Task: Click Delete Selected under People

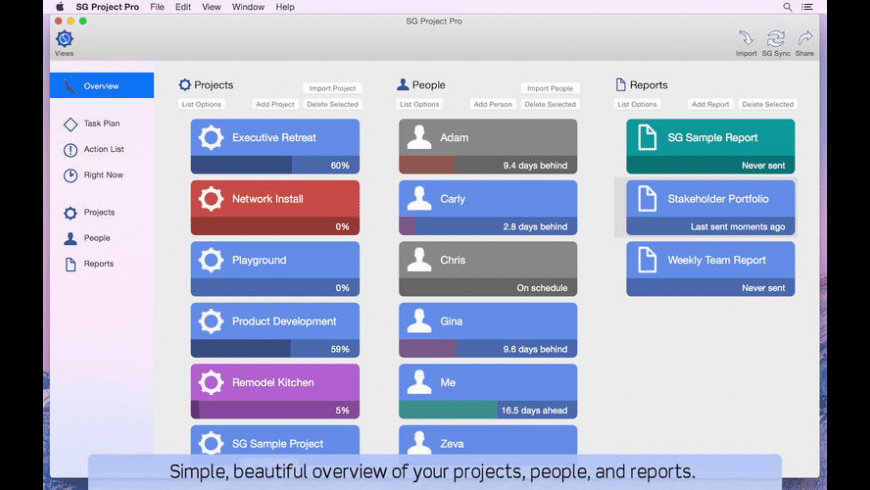Action: point(550,104)
